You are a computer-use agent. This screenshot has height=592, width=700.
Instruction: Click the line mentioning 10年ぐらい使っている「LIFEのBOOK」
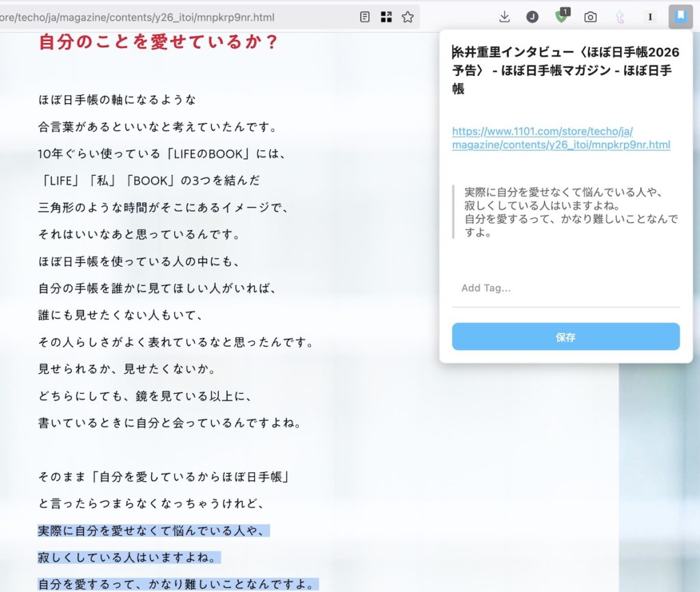tap(162, 154)
